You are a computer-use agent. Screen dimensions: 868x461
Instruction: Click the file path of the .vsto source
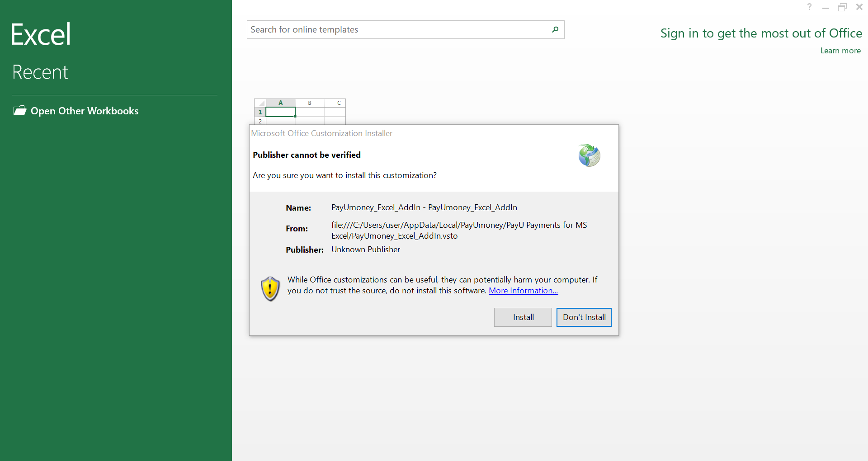[459, 230]
